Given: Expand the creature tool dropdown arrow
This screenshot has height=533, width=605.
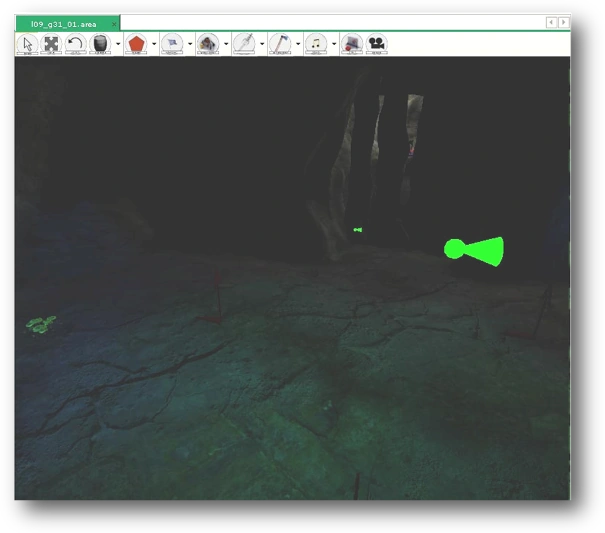Looking at the screenshot, I should tap(226, 44).
